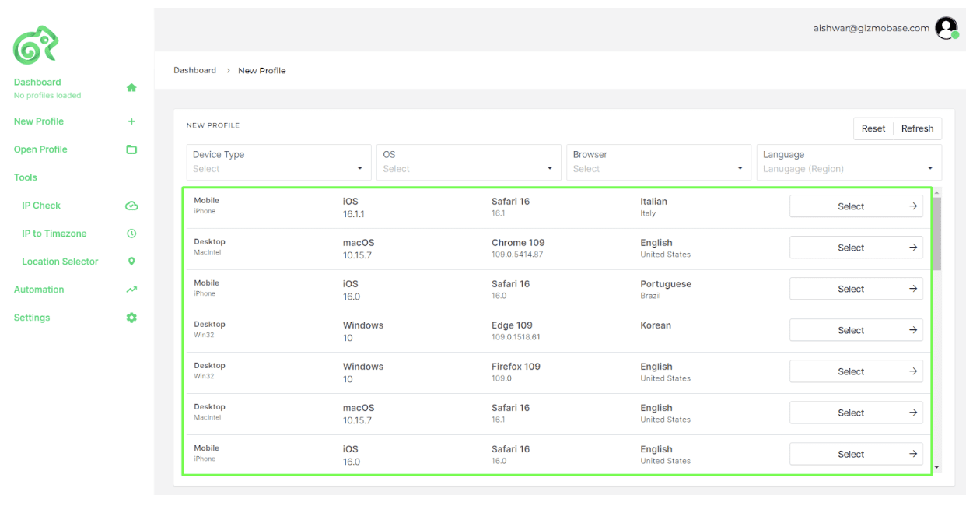
Task: Click the Location Selector pin icon
Action: pos(131,262)
